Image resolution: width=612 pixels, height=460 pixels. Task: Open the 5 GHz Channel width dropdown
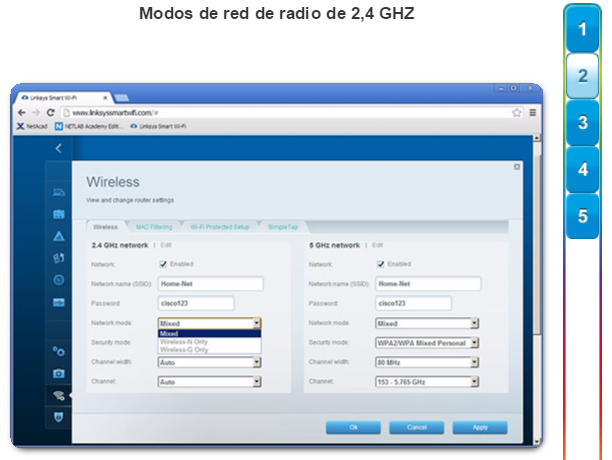click(427, 362)
